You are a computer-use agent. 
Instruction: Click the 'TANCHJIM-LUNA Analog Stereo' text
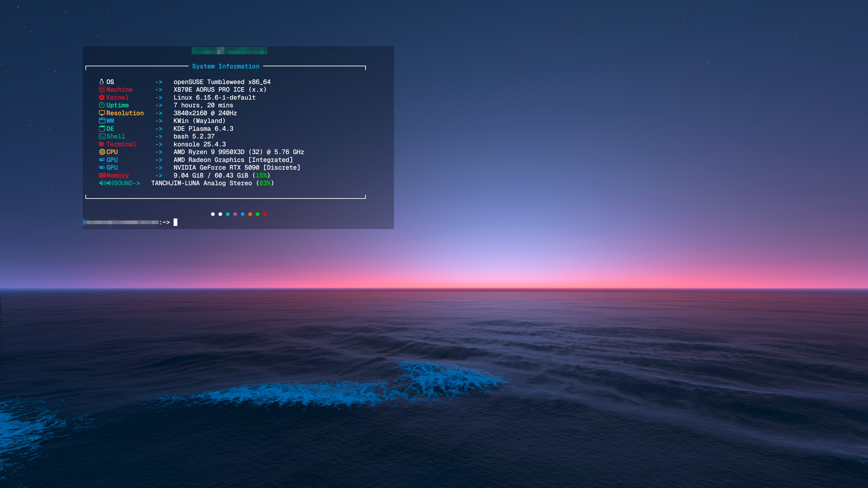(201, 183)
